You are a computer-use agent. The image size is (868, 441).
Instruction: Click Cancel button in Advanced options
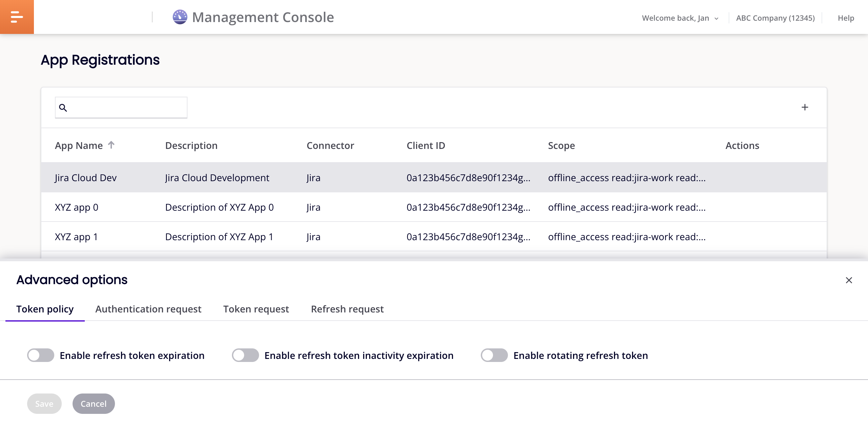tap(93, 403)
